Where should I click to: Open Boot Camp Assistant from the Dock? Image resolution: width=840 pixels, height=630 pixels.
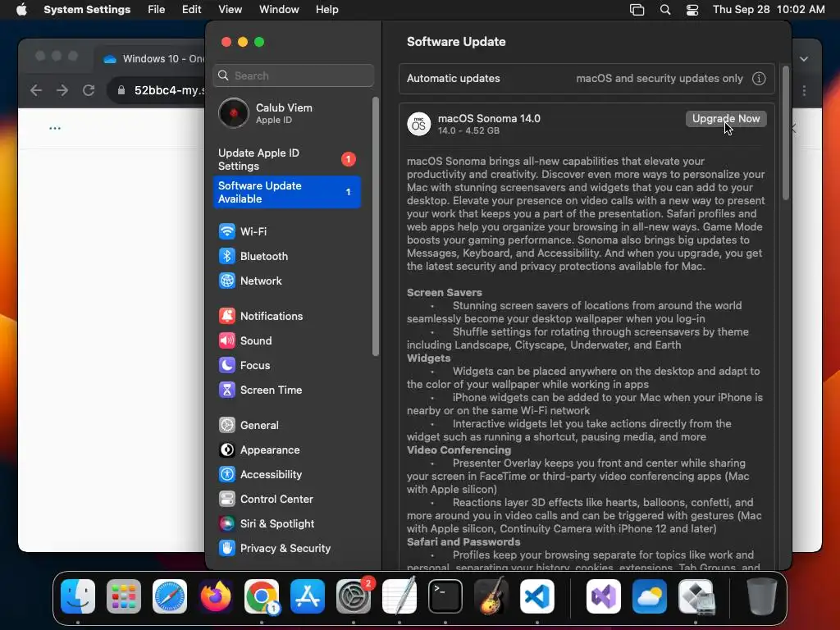pyautogui.click(x=696, y=596)
